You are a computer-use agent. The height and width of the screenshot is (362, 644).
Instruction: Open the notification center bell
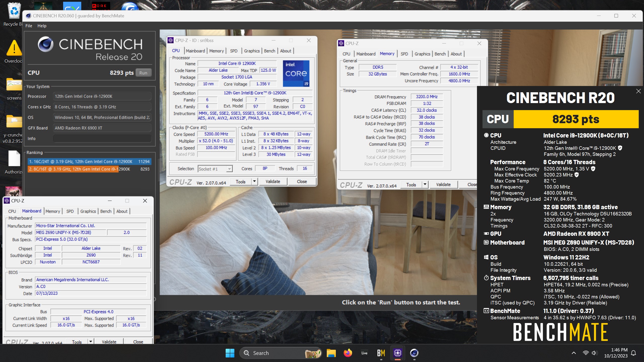click(634, 353)
